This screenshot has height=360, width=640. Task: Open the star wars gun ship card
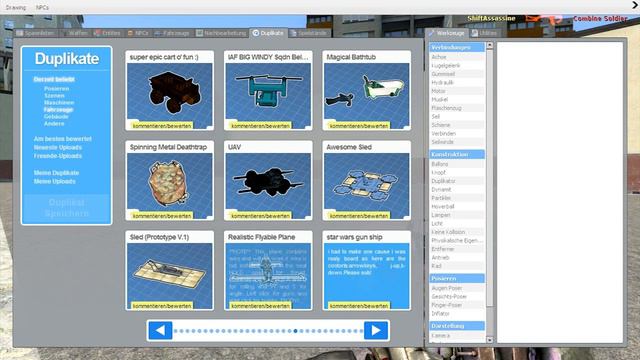point(367,276)
